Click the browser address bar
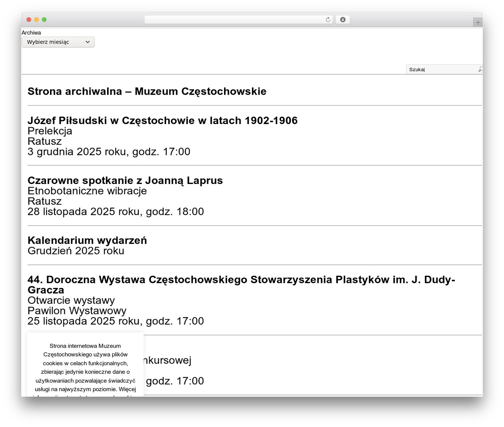 click(x=238, y=20)
